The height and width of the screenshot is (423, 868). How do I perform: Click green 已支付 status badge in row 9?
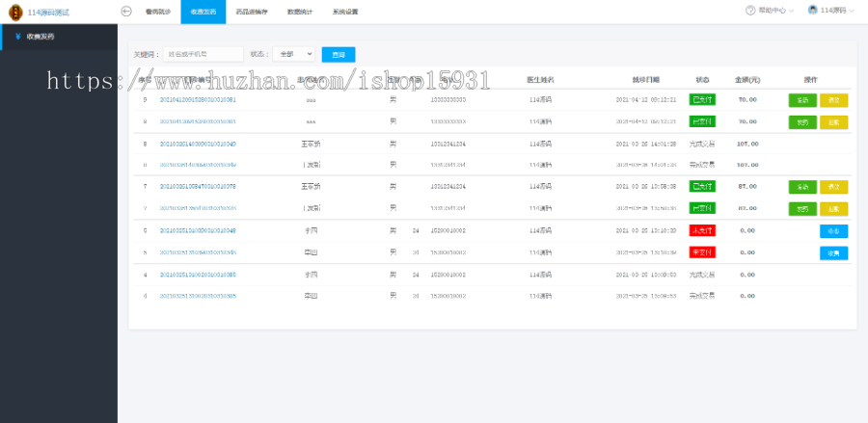(x=702, y=99)
